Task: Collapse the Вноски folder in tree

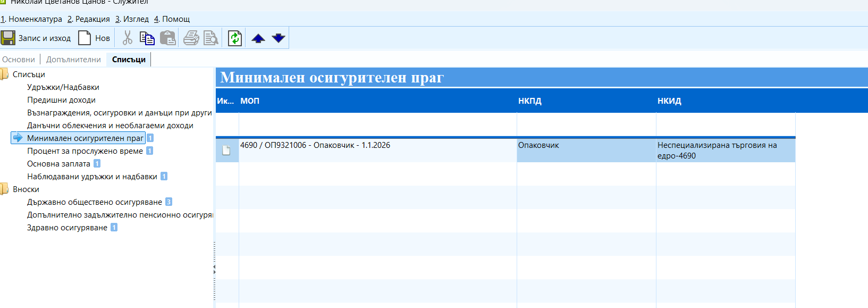Action: pyautogui.click(x=4, y=189)
